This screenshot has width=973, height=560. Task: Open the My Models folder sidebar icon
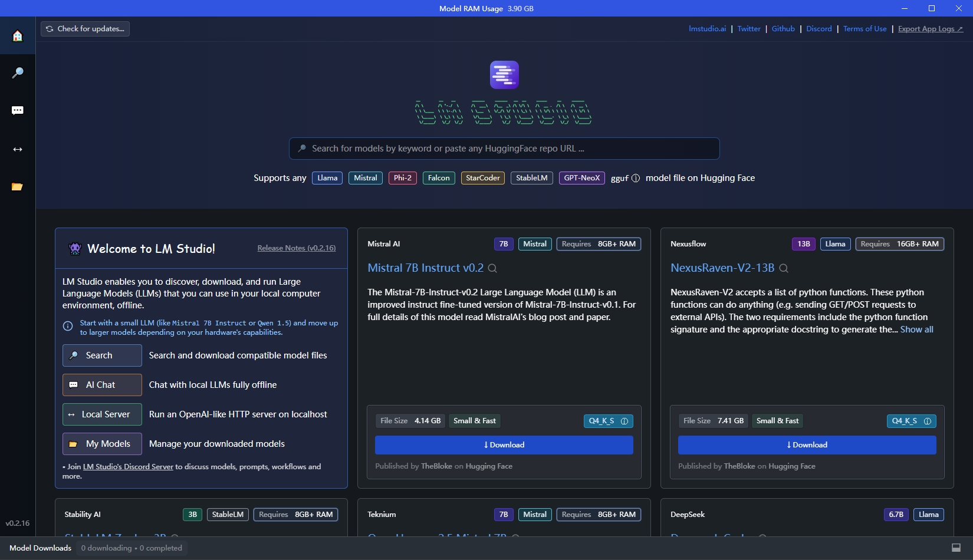[18, 187]
